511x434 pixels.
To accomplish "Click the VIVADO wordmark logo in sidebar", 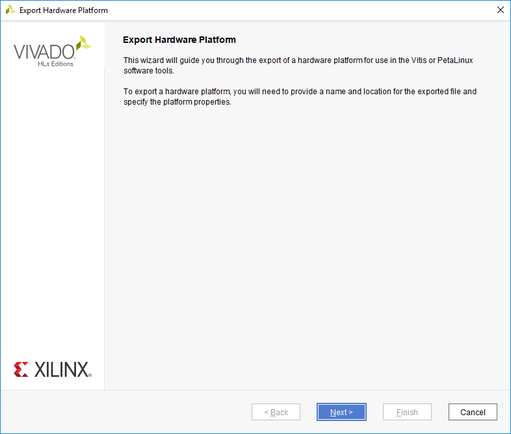I will click(44, 52).
